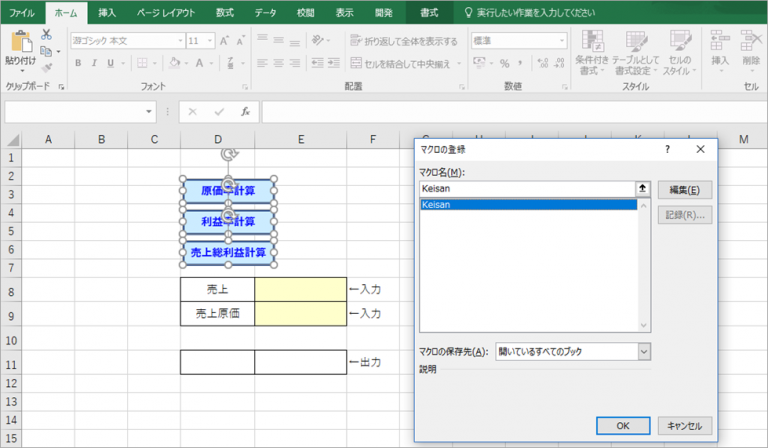This screenshot has width=768, height=448.
Task: Click the collapse-dialog arrow beside macro name
Action: pyautogui.click(x=641, y=189)
